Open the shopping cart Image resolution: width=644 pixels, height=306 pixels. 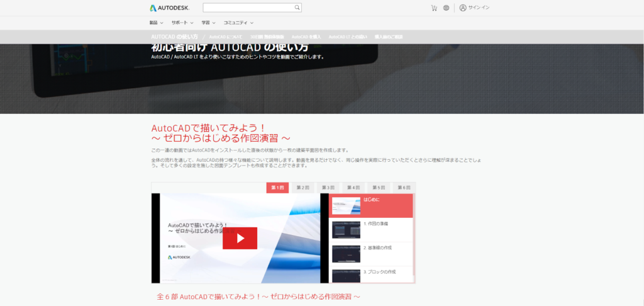[434, 8]
